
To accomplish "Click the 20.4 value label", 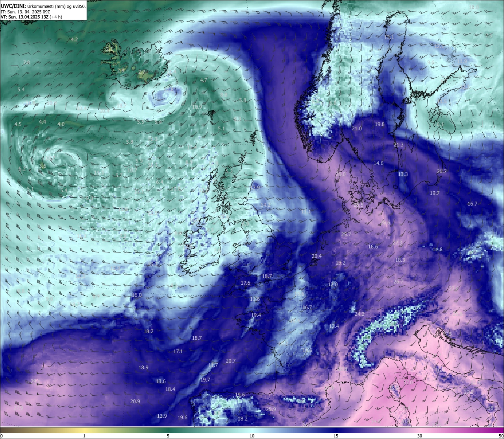I will [317, 256].
